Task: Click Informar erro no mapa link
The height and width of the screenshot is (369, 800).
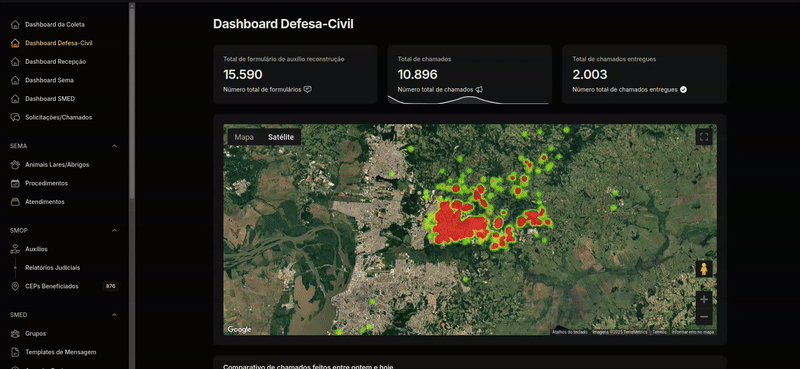Action: (693, 332)
